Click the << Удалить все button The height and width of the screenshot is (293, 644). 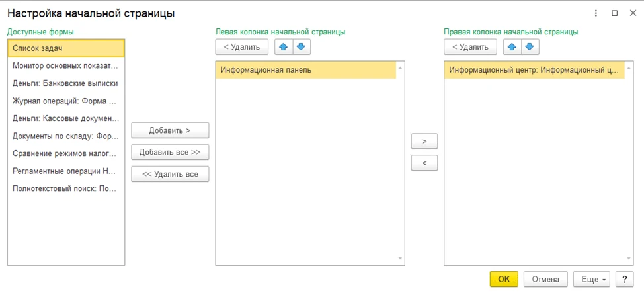[x=170, y=174]
